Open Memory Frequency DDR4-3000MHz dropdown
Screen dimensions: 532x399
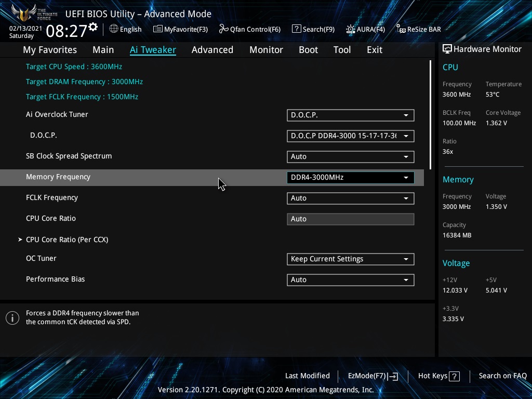pyautogui.click(x=351, y=178)
